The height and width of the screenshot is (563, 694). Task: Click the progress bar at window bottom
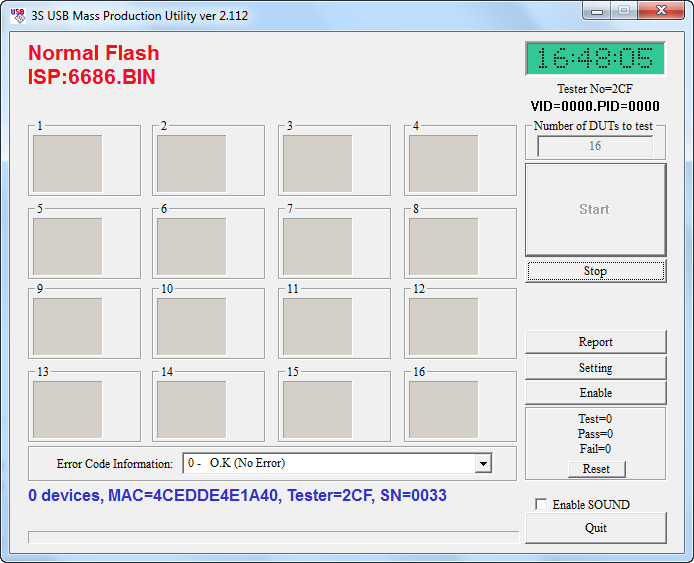click(x=273, y=537)
